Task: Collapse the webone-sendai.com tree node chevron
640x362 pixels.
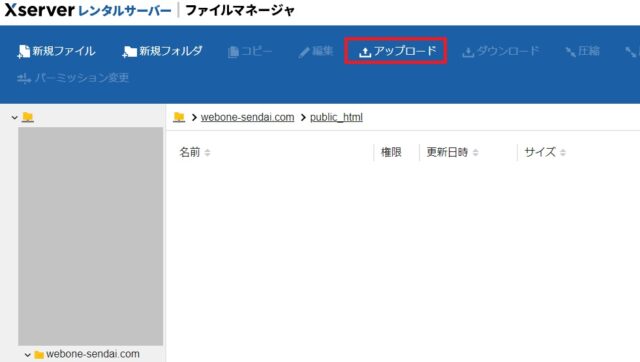Action: [28, 355]
